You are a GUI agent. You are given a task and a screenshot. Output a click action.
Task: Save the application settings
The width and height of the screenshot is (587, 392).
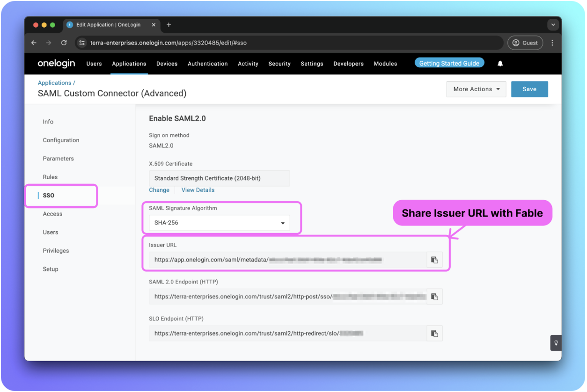coord(529,89)
